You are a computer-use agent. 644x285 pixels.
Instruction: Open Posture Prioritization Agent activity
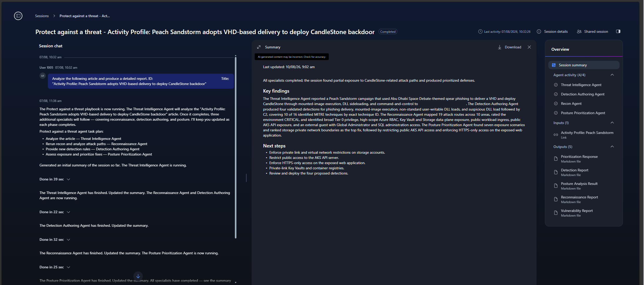(583, 113)
